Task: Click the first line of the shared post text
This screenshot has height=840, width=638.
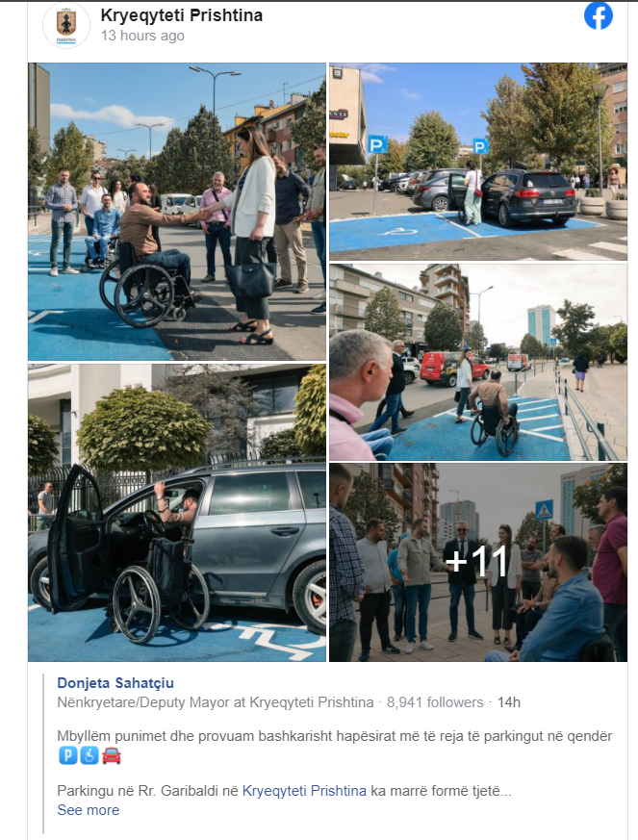Action: coord(335,736)
